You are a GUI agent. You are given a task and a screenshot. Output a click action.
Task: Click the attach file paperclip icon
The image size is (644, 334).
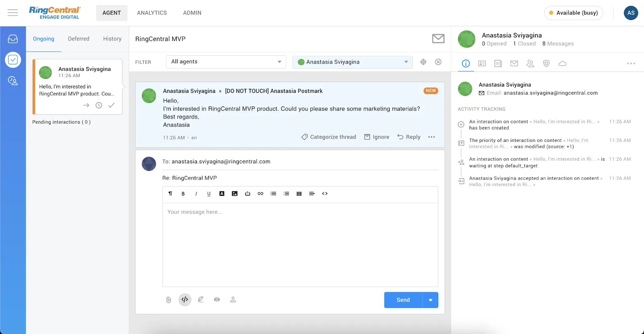click(x=169, y=300)
